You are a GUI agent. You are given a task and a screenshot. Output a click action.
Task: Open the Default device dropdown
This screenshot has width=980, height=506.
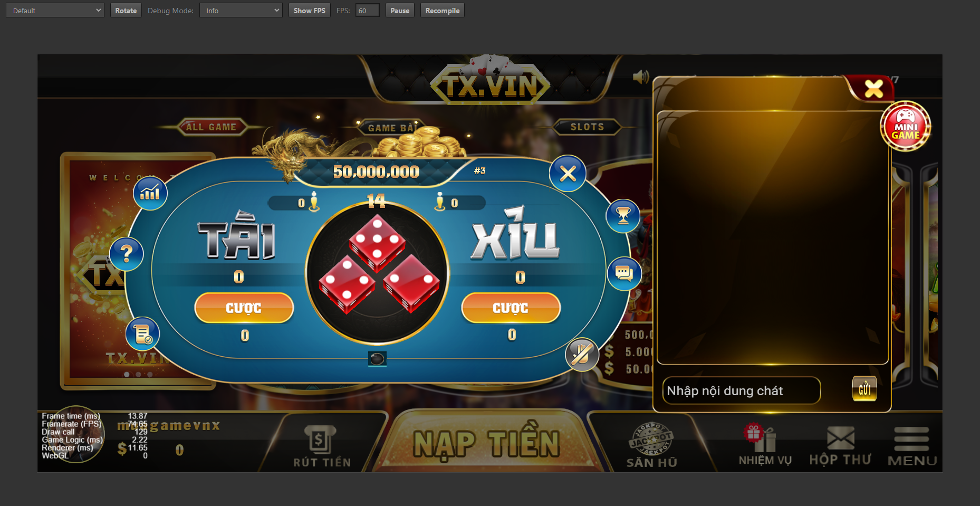pos(55,11)
